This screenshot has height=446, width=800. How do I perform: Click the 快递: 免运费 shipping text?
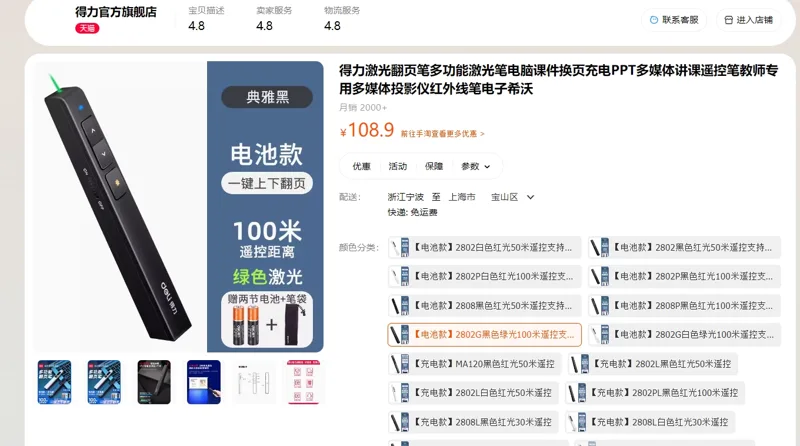coord(412,212)
